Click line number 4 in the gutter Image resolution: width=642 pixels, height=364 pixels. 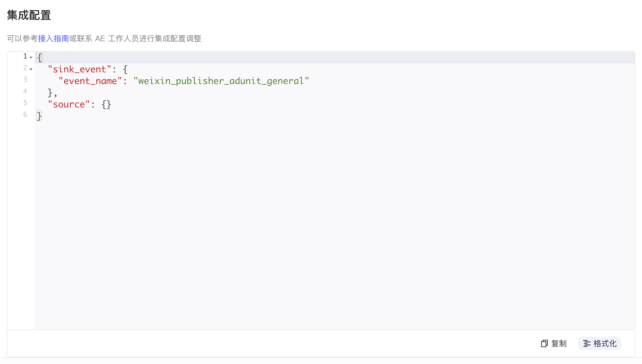[x=25, y=91]
